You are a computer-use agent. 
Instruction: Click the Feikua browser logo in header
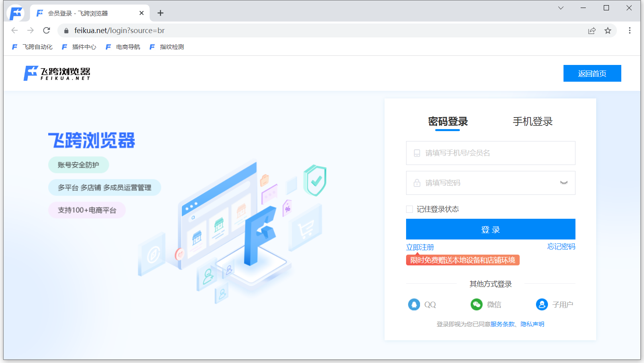[x=57, y=73]
